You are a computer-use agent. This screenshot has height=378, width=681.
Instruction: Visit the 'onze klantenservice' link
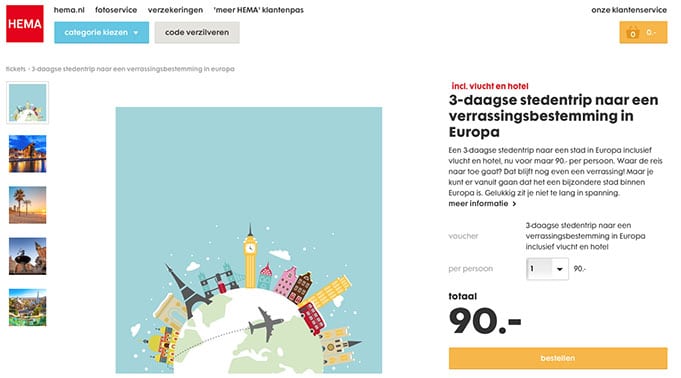pyautogui.click(x=629, y=10)
